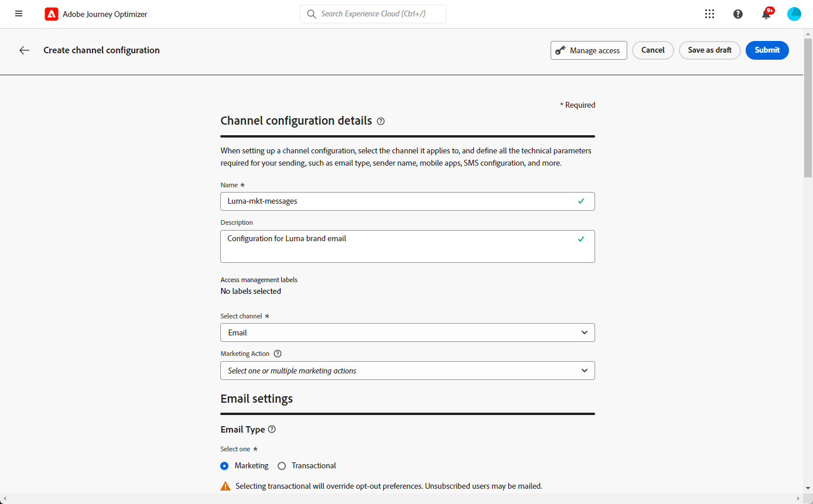Click the Marketing Action help icon
The image size is (813, 504).
(x=278, y=354)
